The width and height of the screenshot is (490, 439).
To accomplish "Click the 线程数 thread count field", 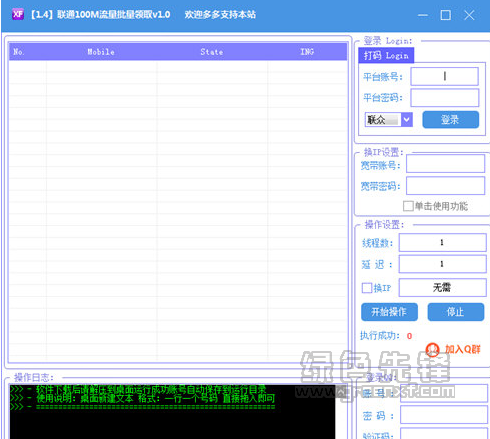I will click(442, 242).
